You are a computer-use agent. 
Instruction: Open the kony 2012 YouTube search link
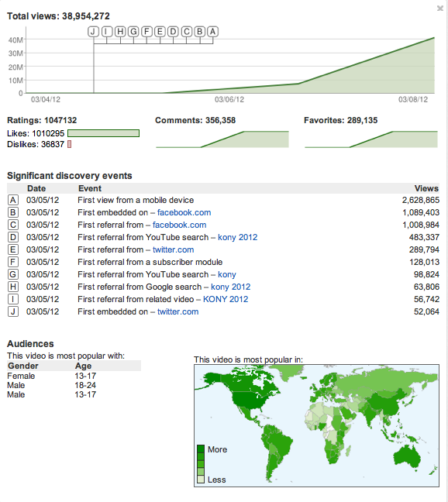238,237
